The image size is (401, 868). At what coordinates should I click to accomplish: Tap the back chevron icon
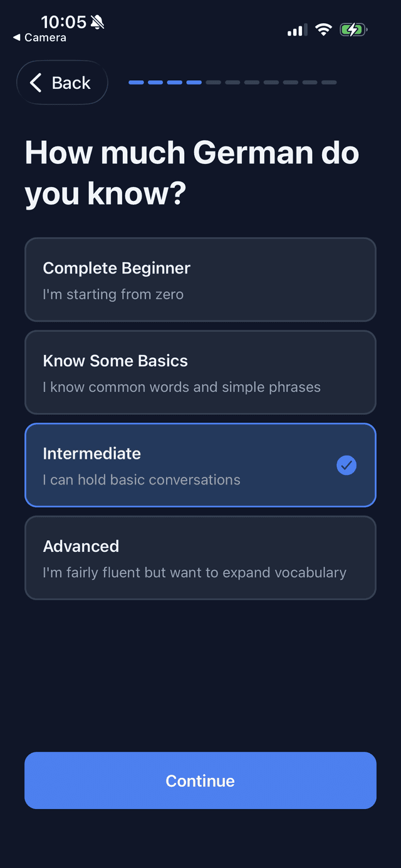(x=36, y=82)
